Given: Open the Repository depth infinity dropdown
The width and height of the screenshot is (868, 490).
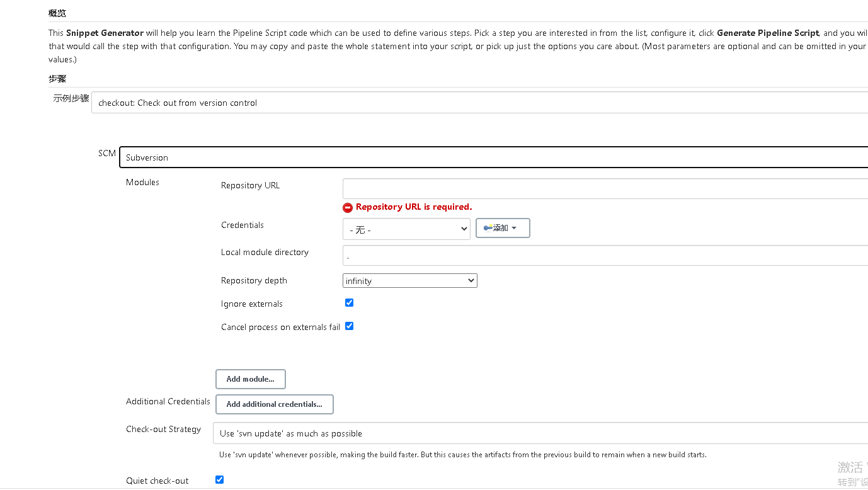Looking at the screenshot, I should (x=410, y=281).
